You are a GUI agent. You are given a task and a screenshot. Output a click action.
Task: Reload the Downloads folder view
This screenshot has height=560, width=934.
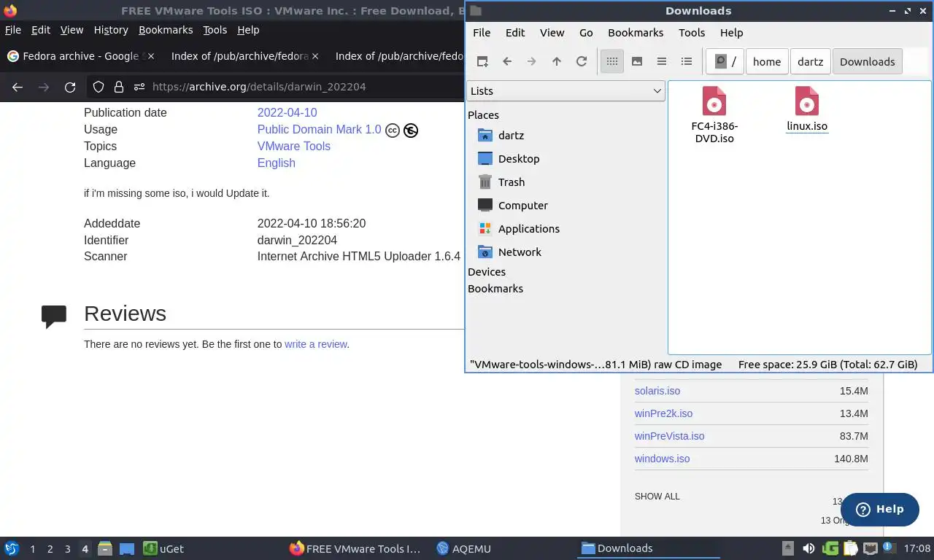click(582, 61)
